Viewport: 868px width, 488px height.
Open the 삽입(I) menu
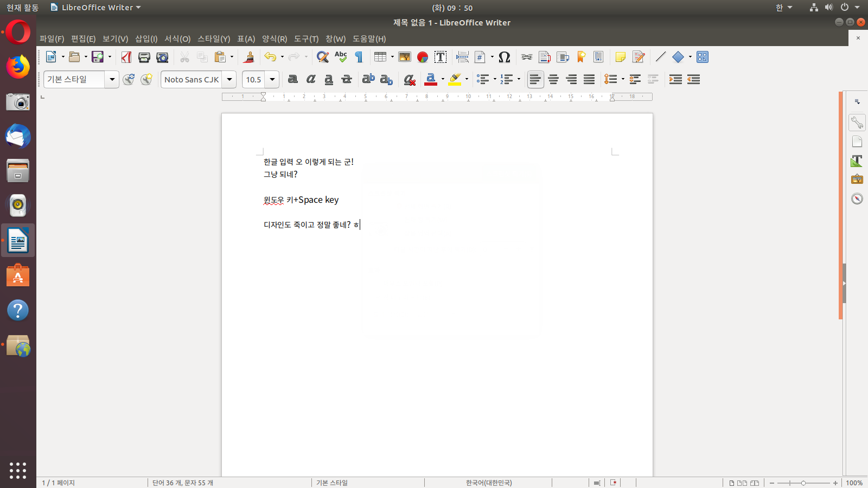[x=146, y=38]
